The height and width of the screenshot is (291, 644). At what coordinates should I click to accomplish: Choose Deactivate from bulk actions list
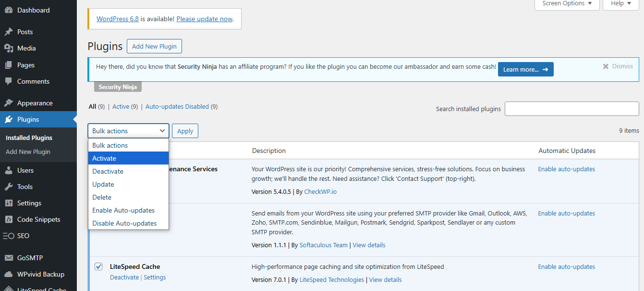coord(108,171)
